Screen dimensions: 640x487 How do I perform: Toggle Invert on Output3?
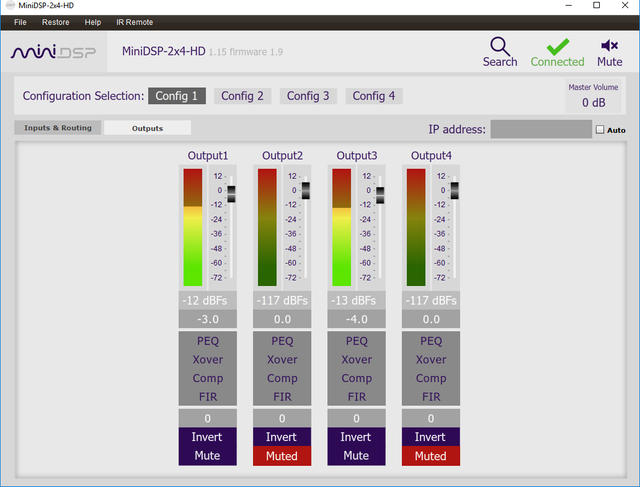tap(356, 437)
